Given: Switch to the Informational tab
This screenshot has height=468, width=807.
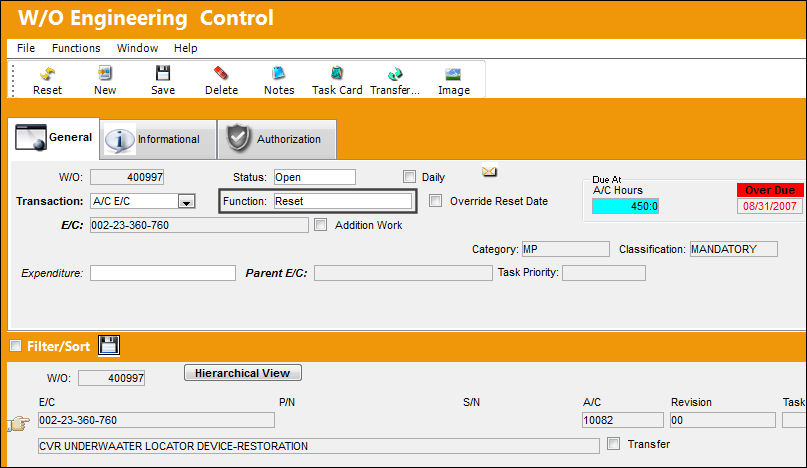Looking at the screenshot, I should coord(158,140).
